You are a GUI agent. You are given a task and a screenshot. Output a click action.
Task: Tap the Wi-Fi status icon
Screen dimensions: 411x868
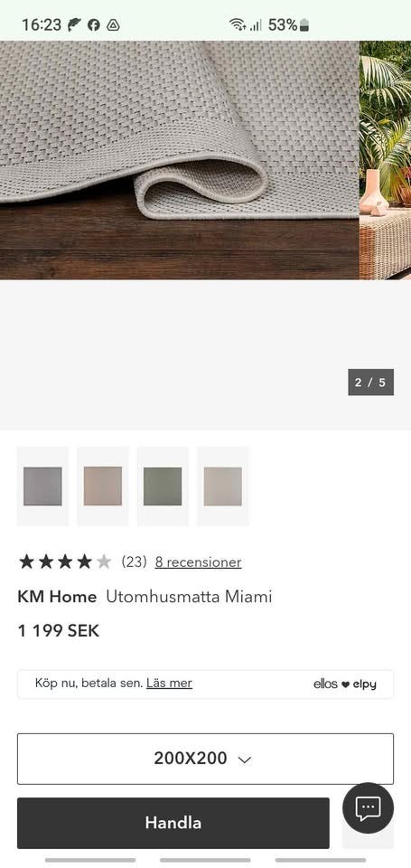[x=238, y=24]
